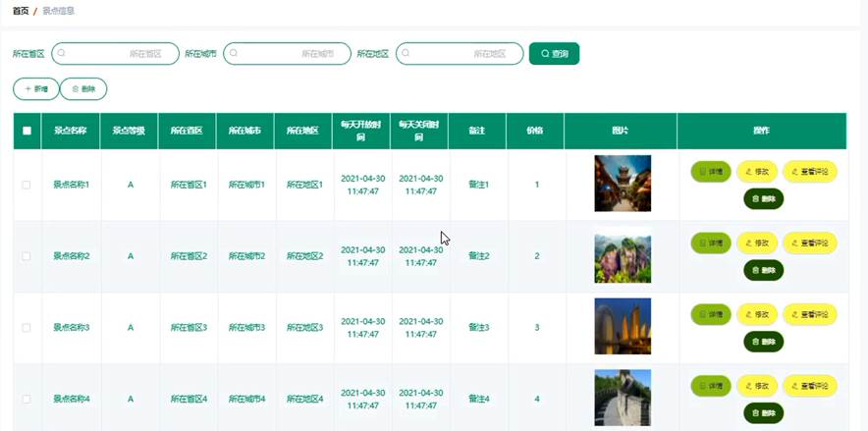
Task: Click the 所在城市3 cell
Action: [x=246, y=328]
